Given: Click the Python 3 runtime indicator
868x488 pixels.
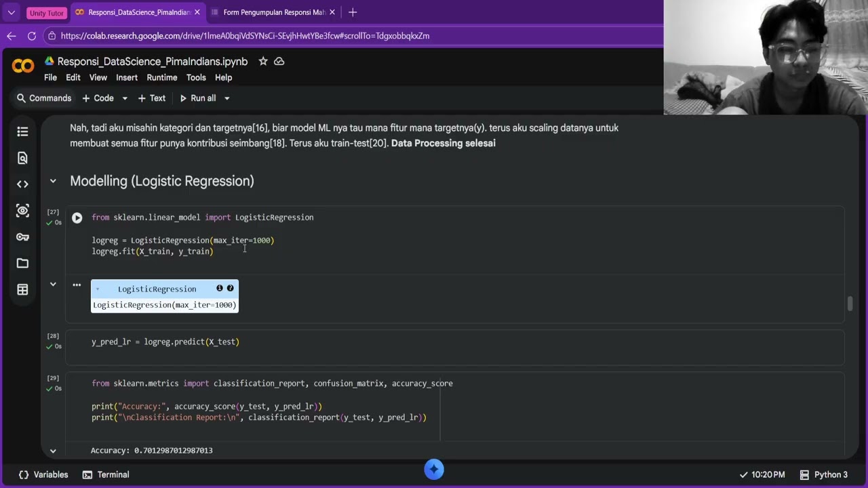Looking at the screenshot, I should pyautogui.click(x=824, y=474).
